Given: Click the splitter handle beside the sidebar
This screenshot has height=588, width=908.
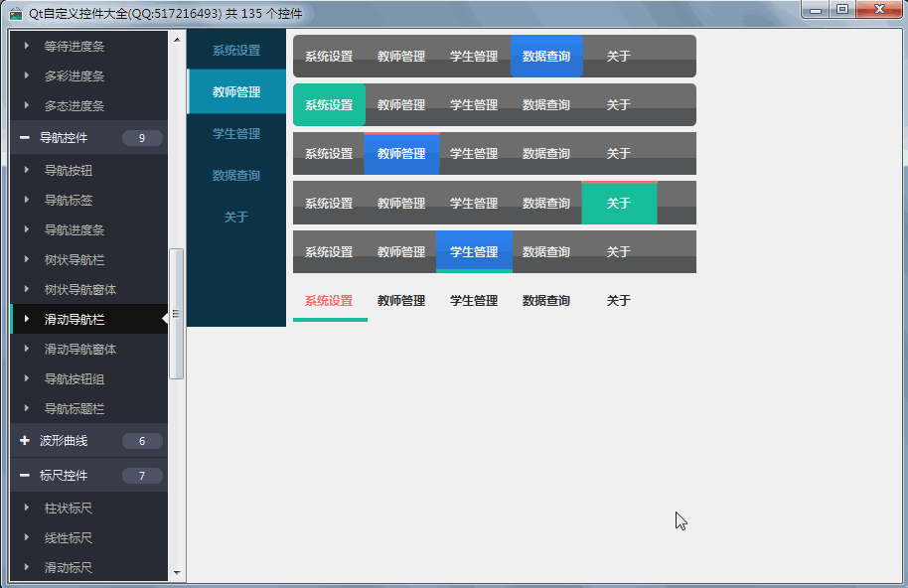Looking at the screenshot, I should pos(176,314).
